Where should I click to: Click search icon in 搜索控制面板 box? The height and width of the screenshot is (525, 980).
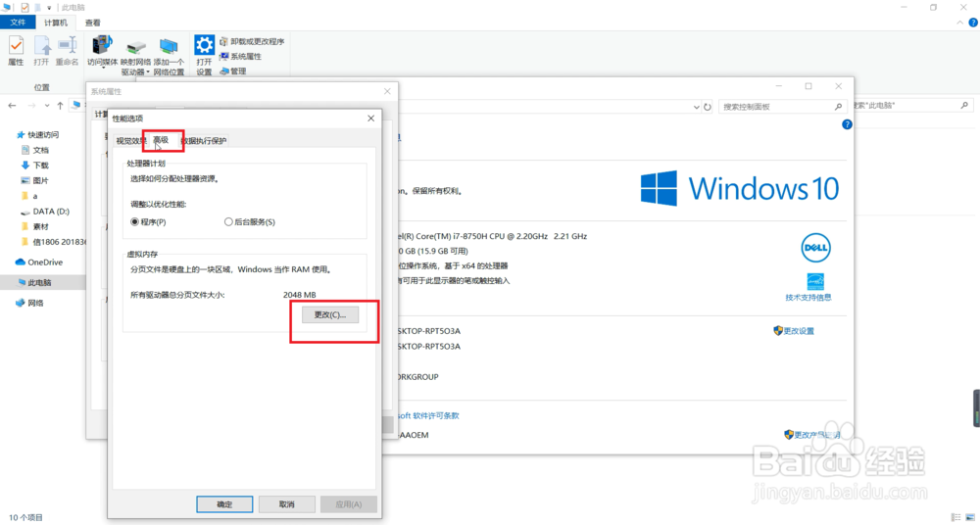click(838, 107)
